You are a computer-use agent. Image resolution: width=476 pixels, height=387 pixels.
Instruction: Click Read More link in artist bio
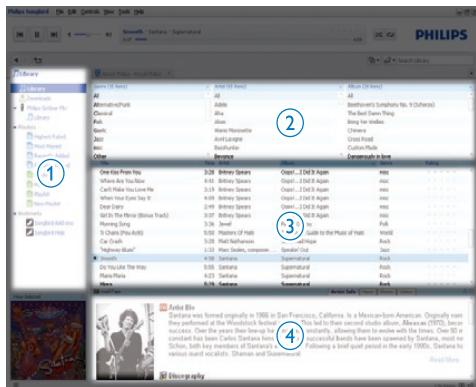[x=444, y=360]
